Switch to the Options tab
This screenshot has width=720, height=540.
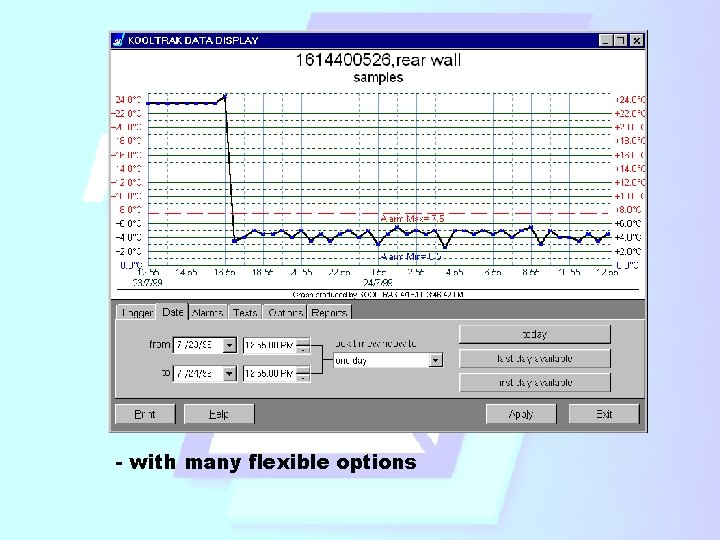click(x=284, y=313)
